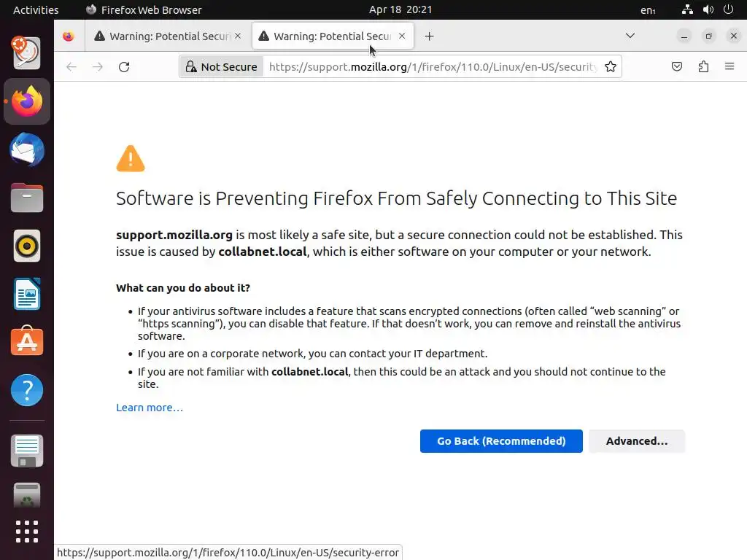Click the Not Secure lock indicator

222,67
